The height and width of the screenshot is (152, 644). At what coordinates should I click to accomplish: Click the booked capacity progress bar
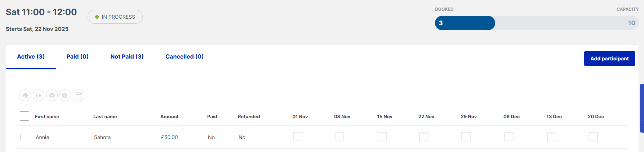point(537,23)
